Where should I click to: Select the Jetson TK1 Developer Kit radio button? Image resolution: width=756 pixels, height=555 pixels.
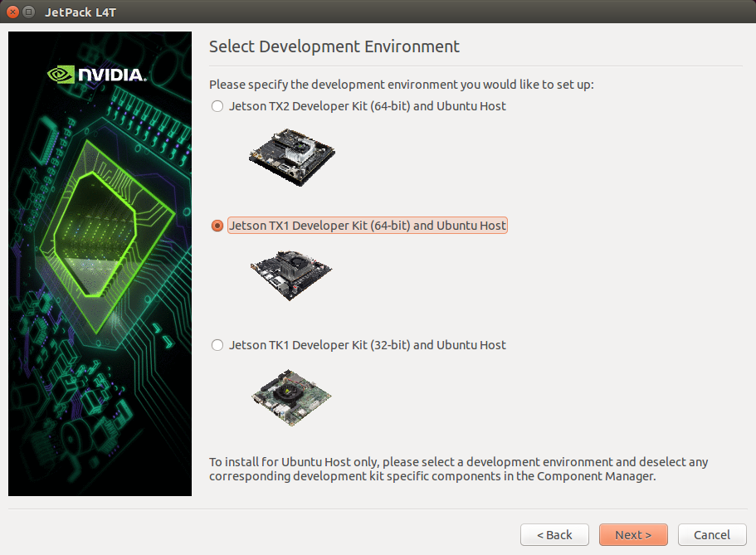(217, 345)
